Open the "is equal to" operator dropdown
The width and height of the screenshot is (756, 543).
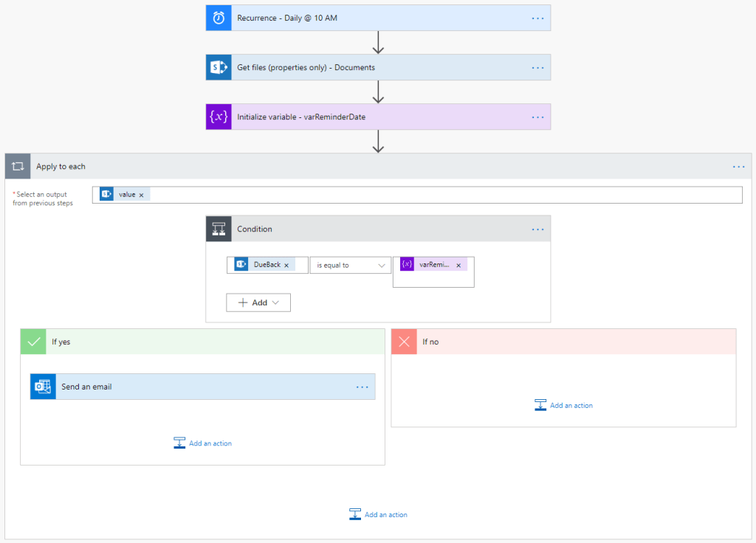(350, 265)
